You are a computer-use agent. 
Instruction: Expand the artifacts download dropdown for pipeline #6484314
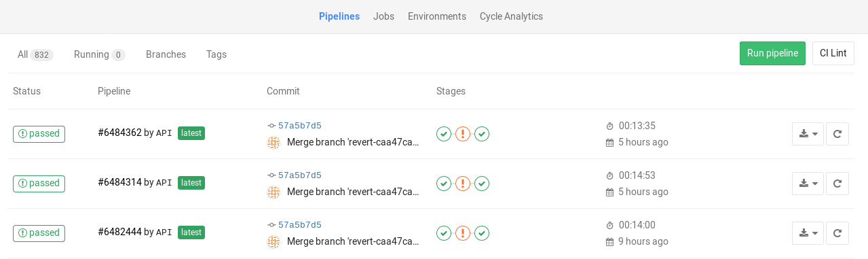pos(808,184)
